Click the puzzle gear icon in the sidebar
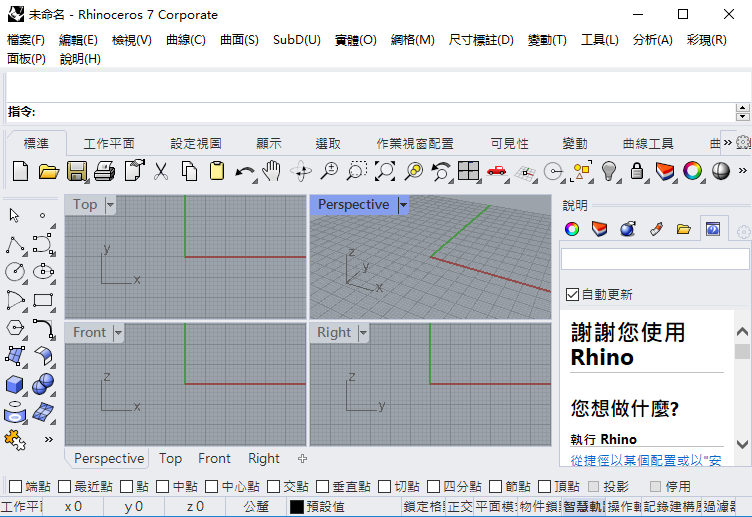Screen dimensions: 752x517 [x=15, y=440]
